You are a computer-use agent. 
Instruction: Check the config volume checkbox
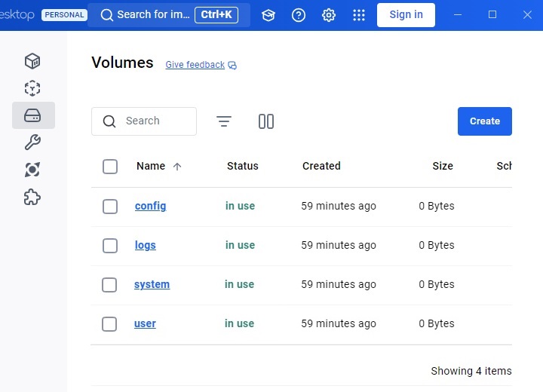(x=110, y=207)
